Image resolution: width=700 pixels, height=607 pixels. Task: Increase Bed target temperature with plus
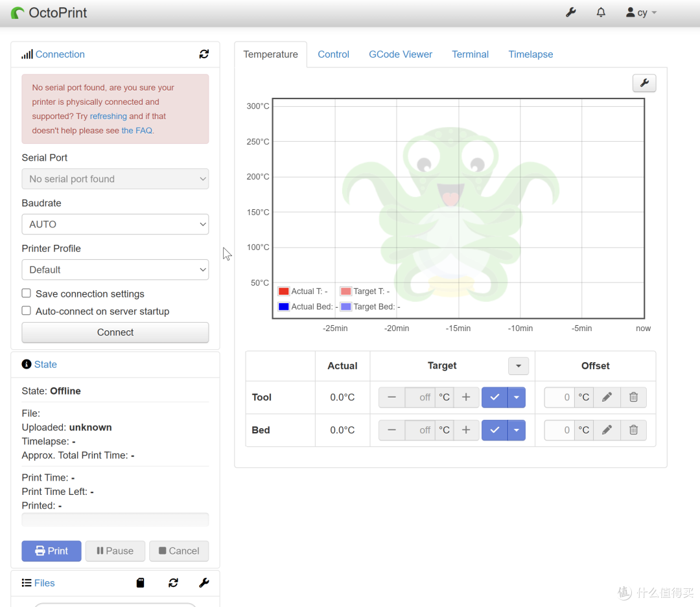click(x=466, y=429)
